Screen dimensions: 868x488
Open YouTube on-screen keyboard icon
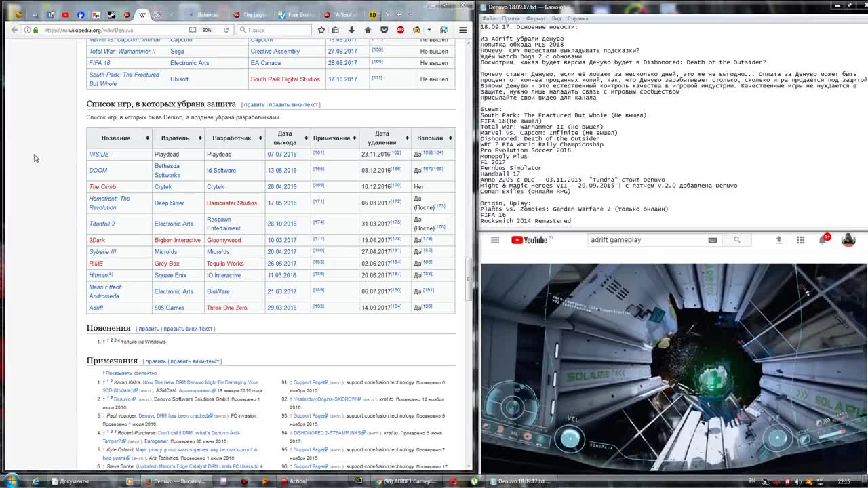click(713, 240)
